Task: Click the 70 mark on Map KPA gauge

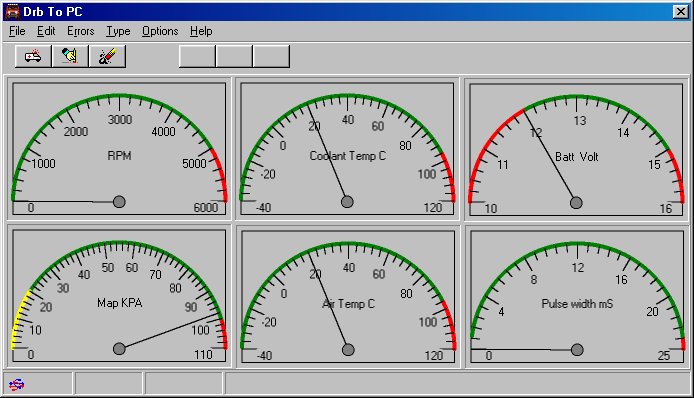Action: (155, 274)
